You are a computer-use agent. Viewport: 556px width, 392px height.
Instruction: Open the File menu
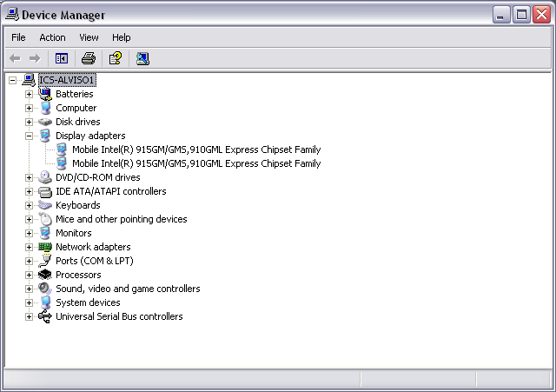point(18,37)
